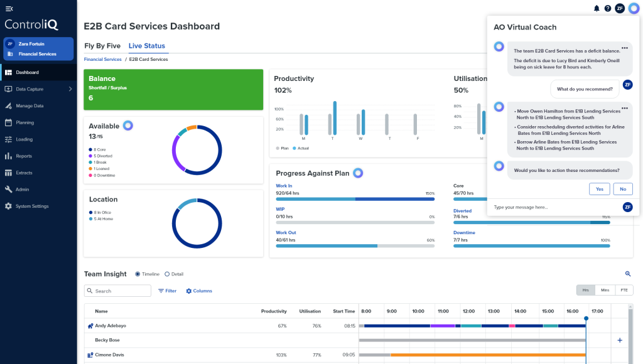Open the Live Status tab

[x=147, y=46]
